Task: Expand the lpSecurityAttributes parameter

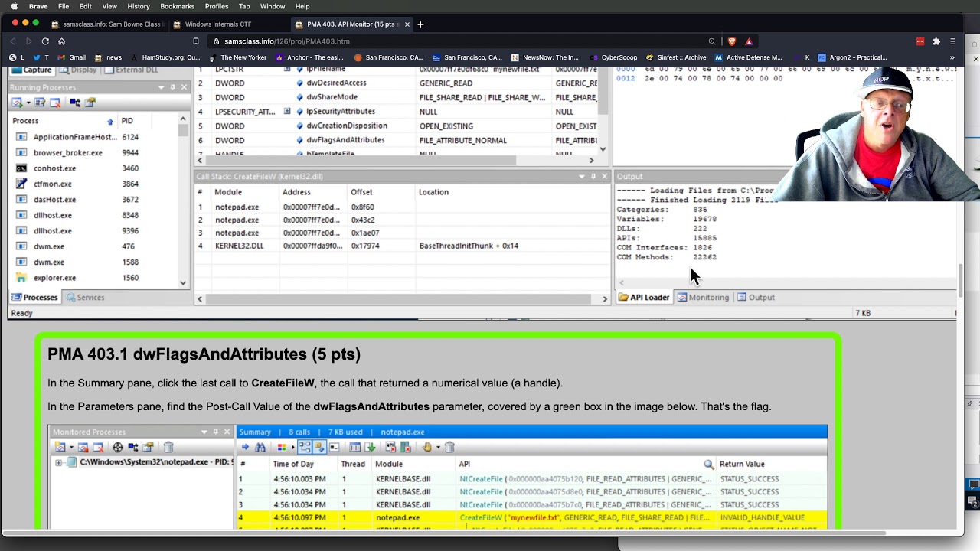Action: click(x=287, y=112)
